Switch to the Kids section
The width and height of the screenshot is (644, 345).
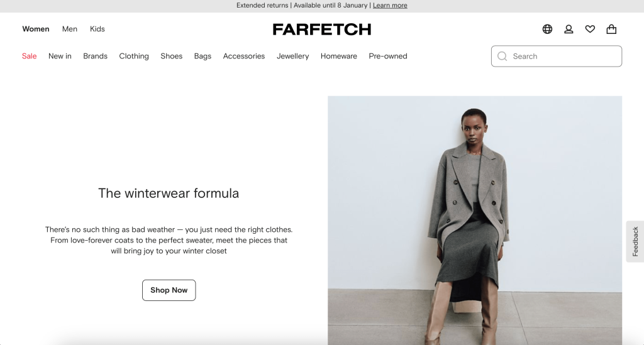click(97, 29)
